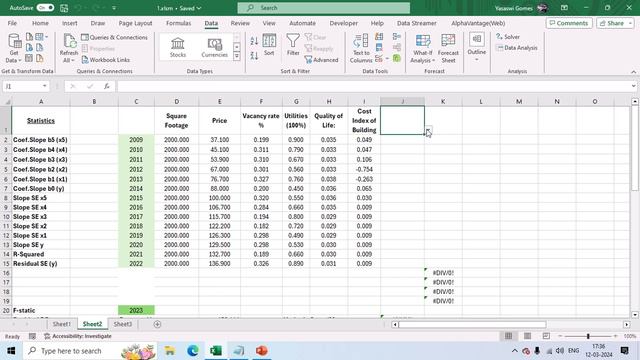Click Accessibility: Investigate status
Screen dimensions: 640x360
pyautogui.click(x=78, y=336)
